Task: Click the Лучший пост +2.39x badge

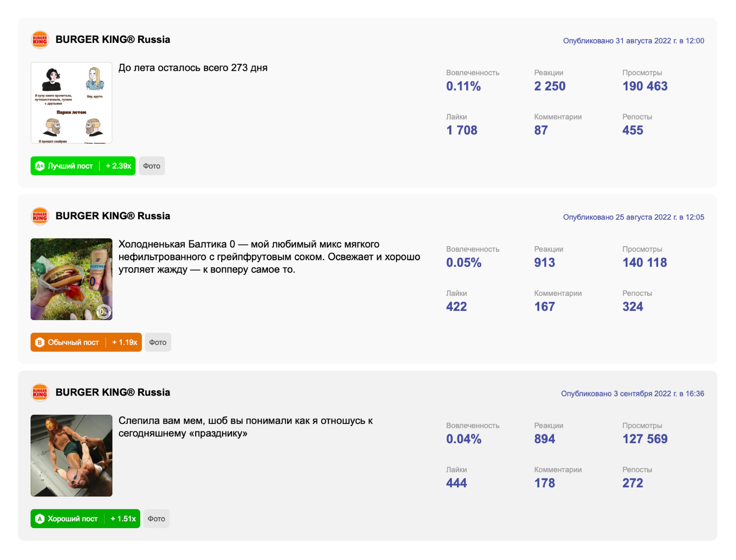Action: click(x=83, y=166)
